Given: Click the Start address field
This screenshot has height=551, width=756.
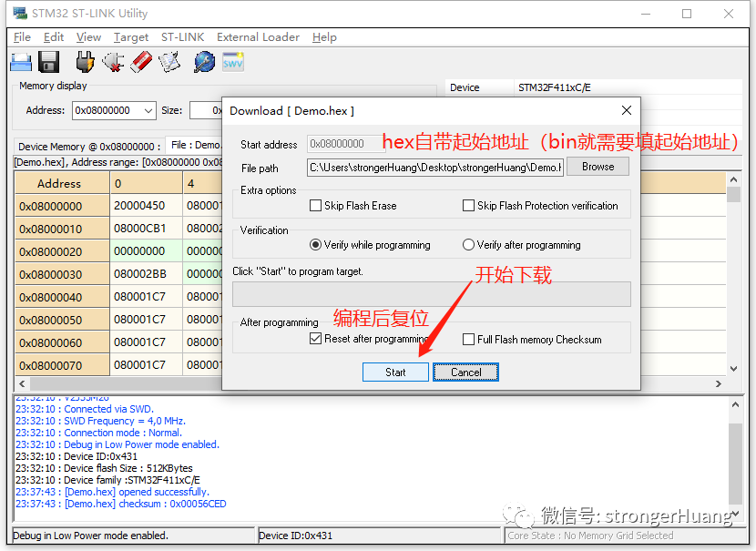Looking at the screenshot, I should [x=346, y=144].
